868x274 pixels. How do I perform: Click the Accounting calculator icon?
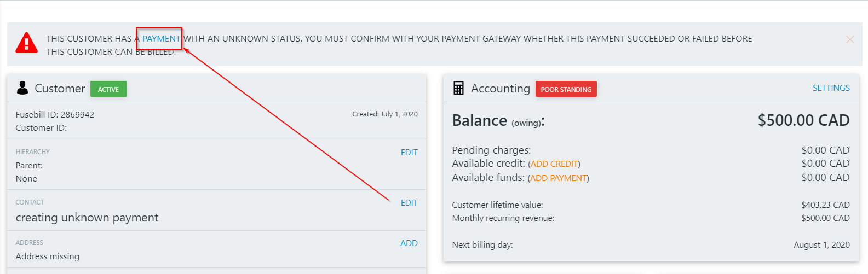coord(458,88)
